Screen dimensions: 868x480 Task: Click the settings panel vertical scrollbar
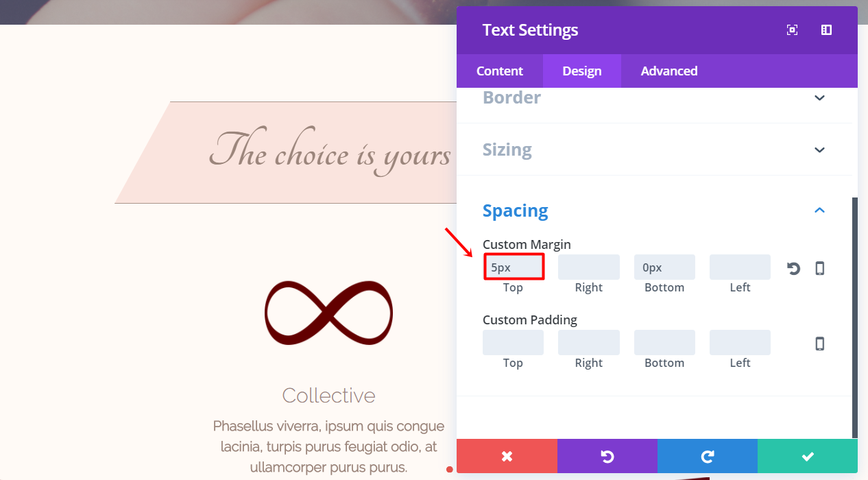(x=855, y=315)
